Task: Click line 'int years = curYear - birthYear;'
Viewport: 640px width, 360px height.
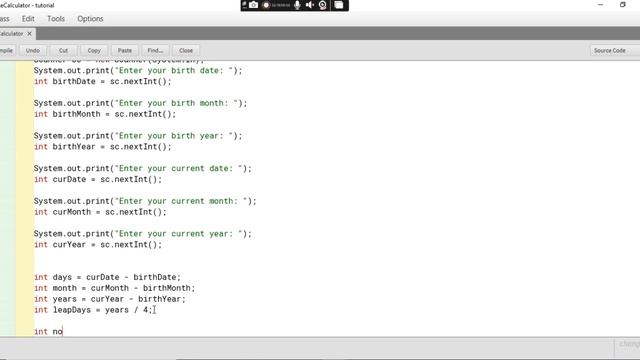Action: pos(110,299)
